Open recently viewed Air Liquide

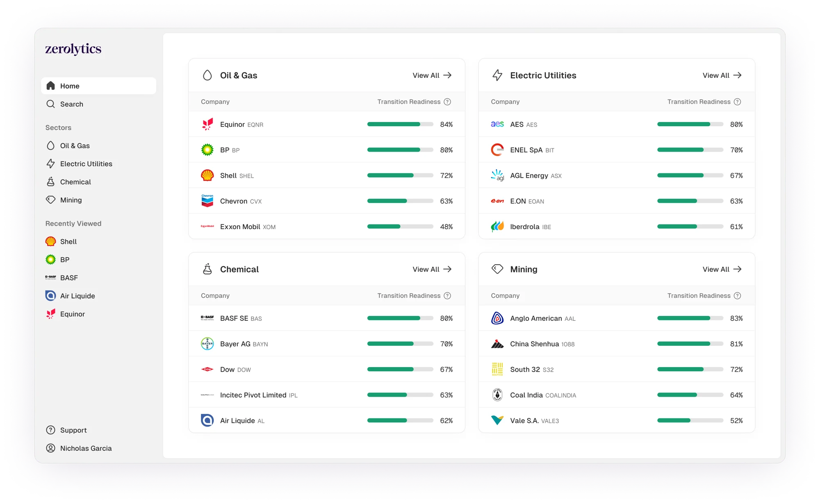77,296
